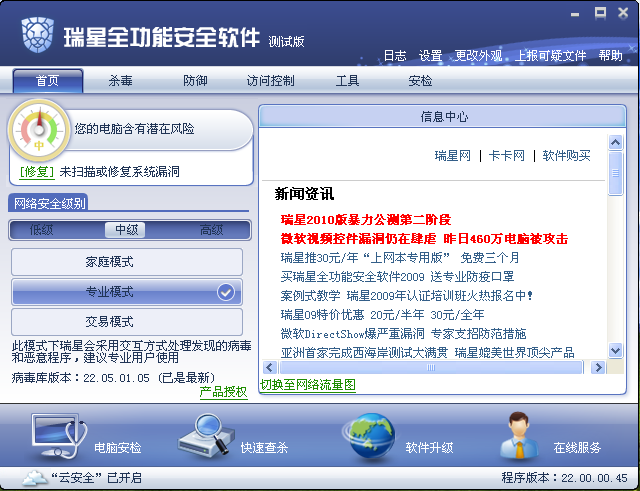640x491 pixels.
Task: Open news 微软DirectShow爆严重漏洞
Action: [x=403, y=334]
